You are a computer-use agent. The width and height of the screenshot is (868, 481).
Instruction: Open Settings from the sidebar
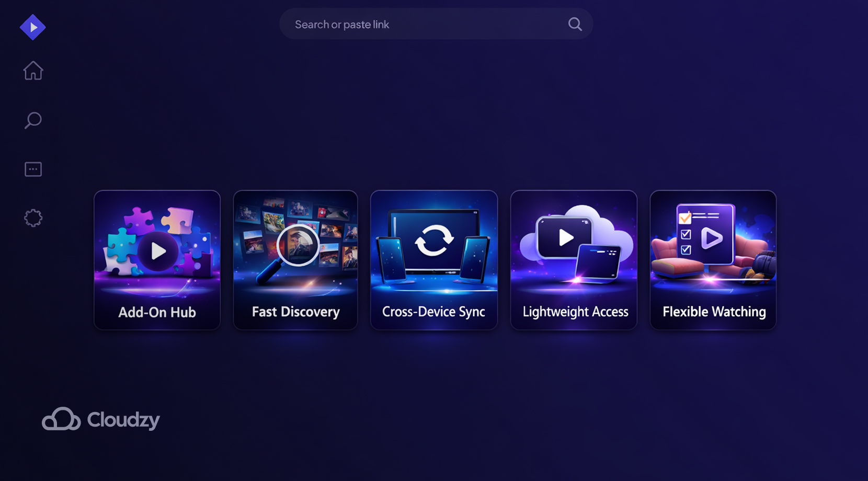(33, 217)
